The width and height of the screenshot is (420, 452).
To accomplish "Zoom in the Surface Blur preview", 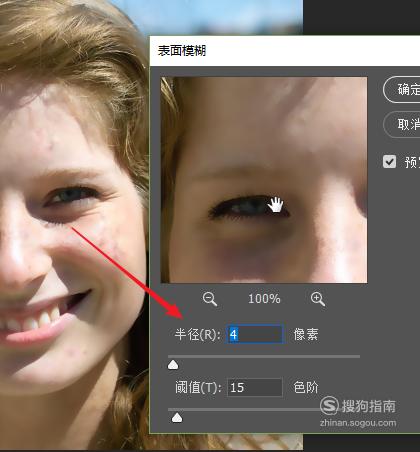I will pyautogui.click(x=318, y=299).
